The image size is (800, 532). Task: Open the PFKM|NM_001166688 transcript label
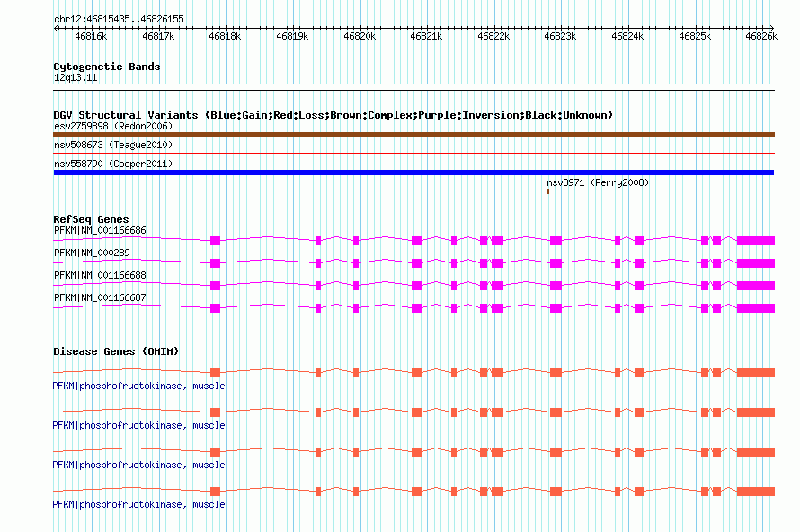100,276
